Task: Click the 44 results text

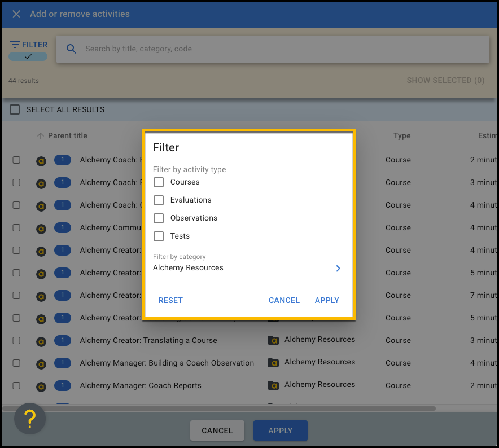Action: click(x=24, y=81)
